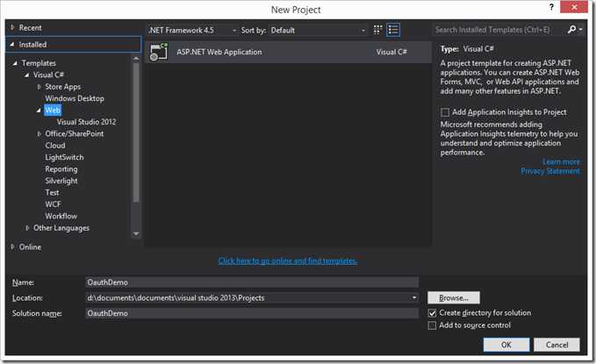The height and width of the screenshot is (364, 596).
Task: Open the .NET Framework 4.5 dropdown
Action: [192, 30]
